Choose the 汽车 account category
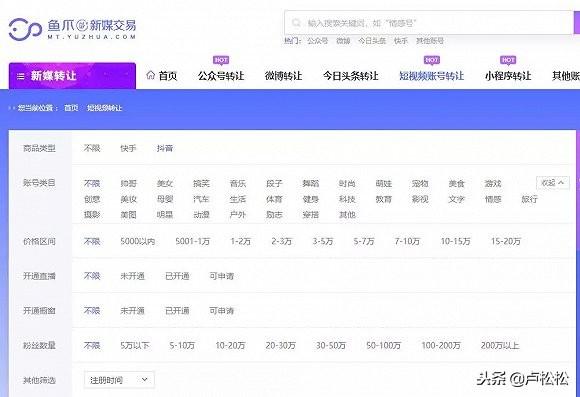Viewport: 580px width, 397px height. click(x=201, y=199)
